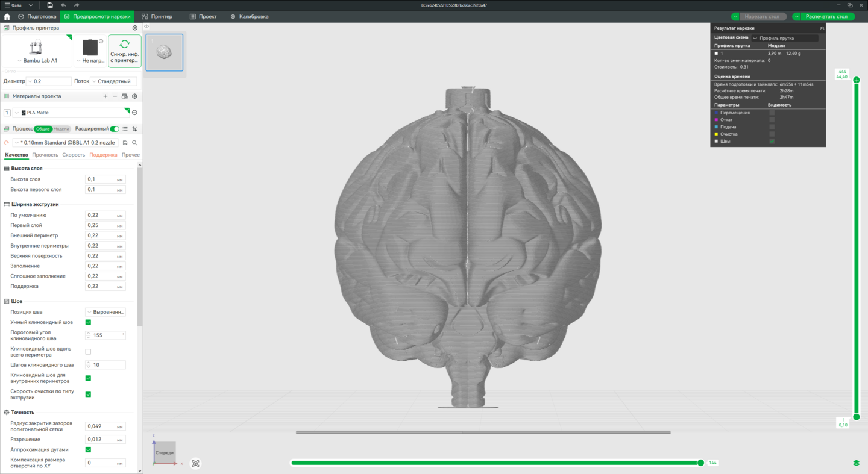Open the process settings list icon
The height and width of the screenshot is (474, 868).
coord(125,129)
